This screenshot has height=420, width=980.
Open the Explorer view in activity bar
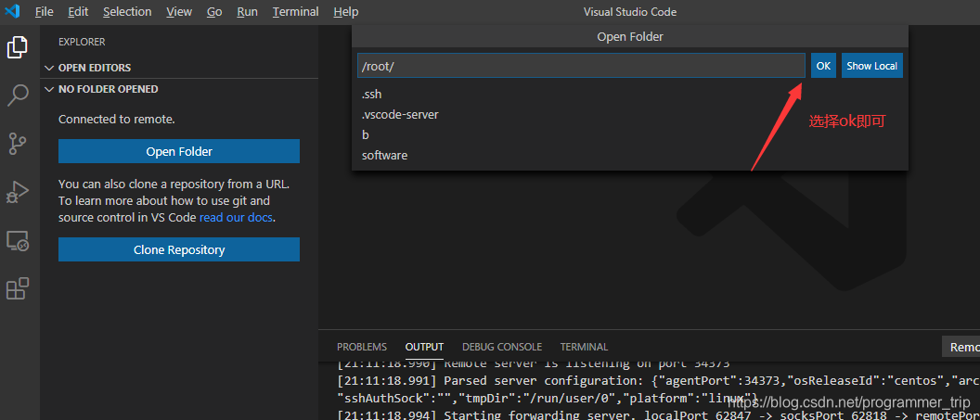coord(18,46)
